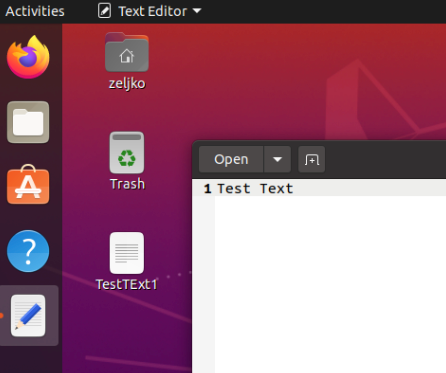Open Ubuntu Software from the dock
This screenshot has width=446, height=373.
coord(28,184)
